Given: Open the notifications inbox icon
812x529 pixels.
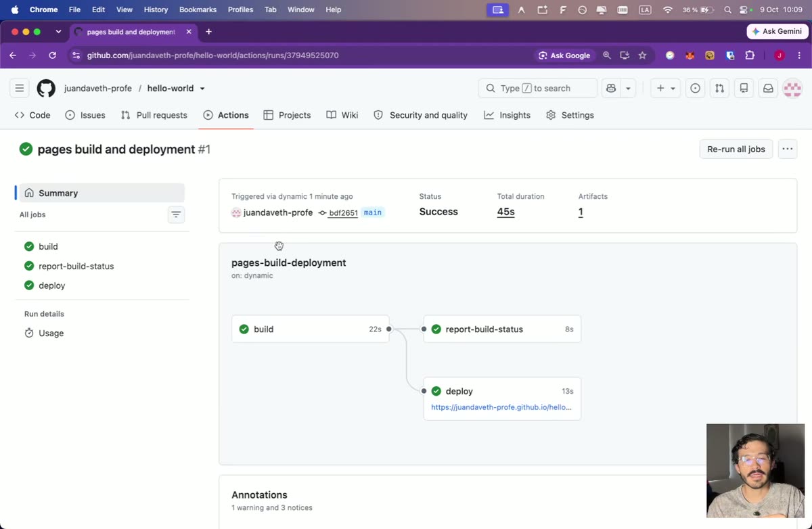Looking at the screenshot, I should pyautogui.click(x=768, y=88).
